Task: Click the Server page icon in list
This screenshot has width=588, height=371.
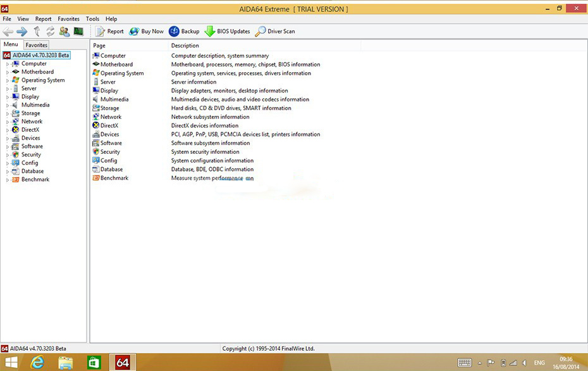Action: click(96, 82)
